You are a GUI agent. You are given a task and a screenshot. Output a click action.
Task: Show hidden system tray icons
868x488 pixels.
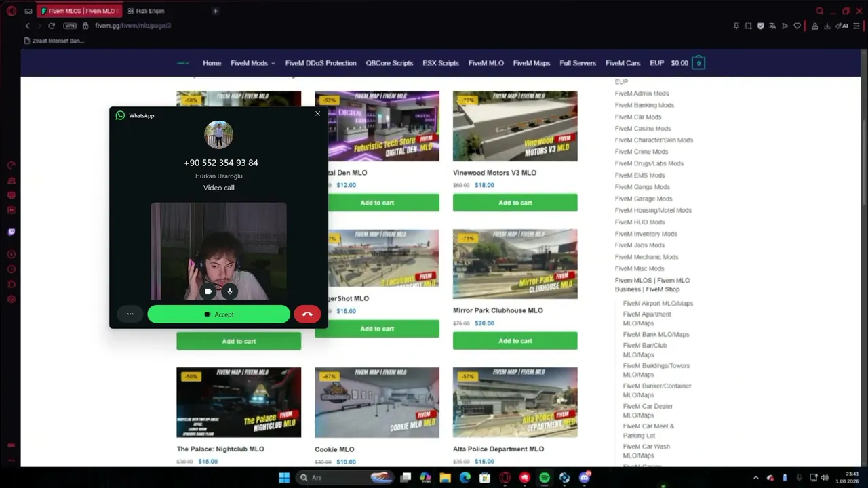[756, 478]
